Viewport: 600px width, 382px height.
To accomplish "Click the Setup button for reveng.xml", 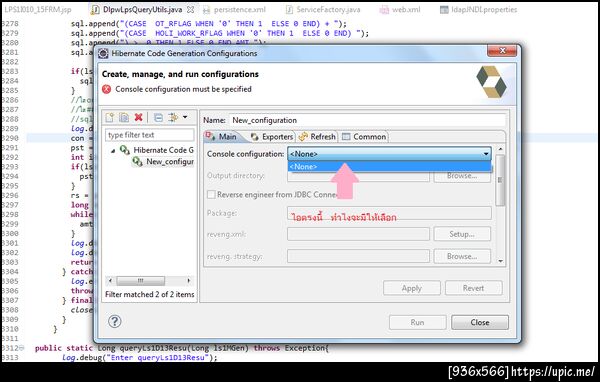I will pyautogui.click(x=462, y=234).
